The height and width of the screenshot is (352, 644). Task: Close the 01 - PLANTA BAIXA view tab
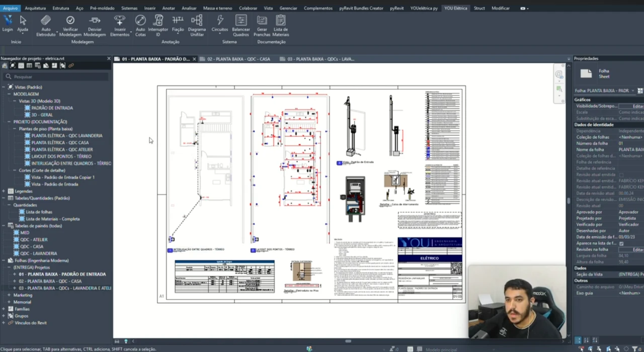[x=194, y=59]
